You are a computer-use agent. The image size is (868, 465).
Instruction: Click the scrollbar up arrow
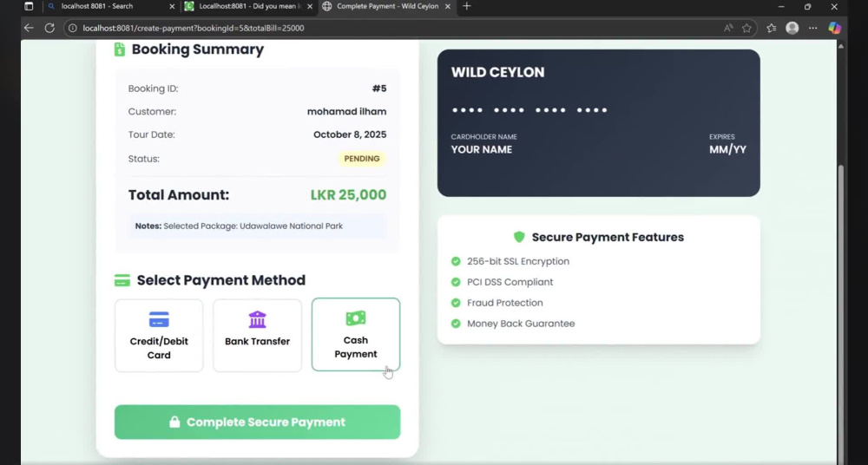click(x=841, y=46)
